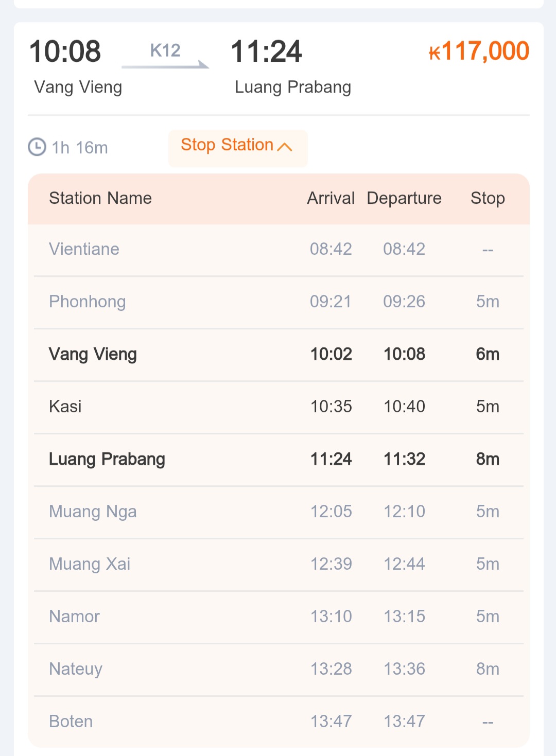Click the K12 train route arrow

[165, 56]
